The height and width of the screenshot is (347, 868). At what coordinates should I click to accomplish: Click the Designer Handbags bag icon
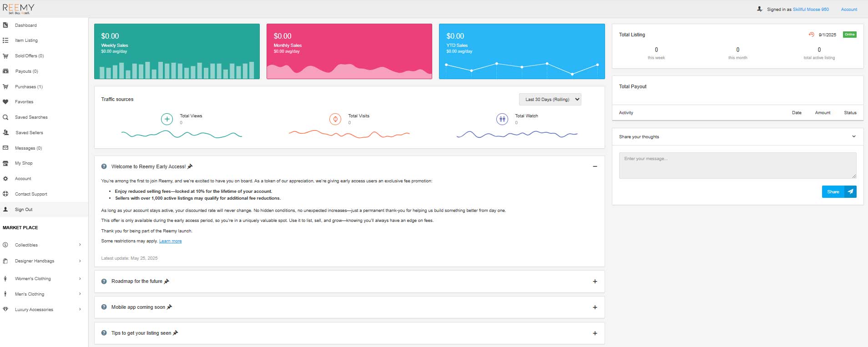click(5, 261)
